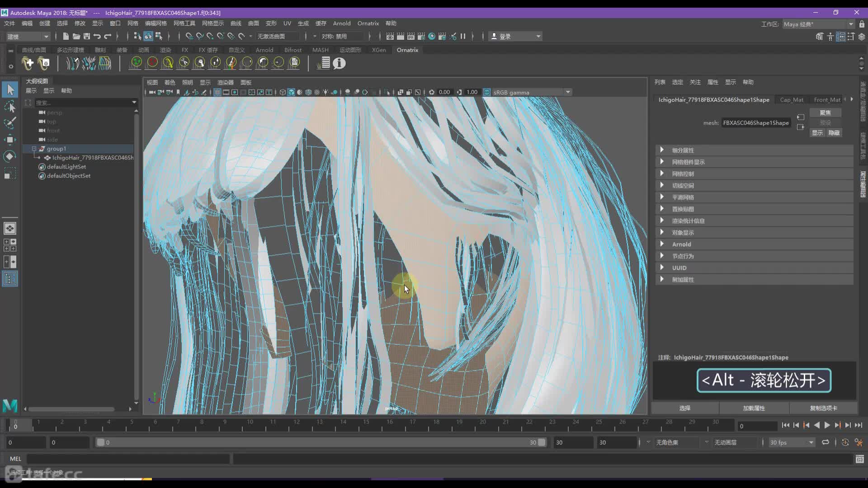Image resolution: width=868 pixels, height=488 pixels.
Task: Collapse group1 in the outliner
Action: tap(34, 149)
